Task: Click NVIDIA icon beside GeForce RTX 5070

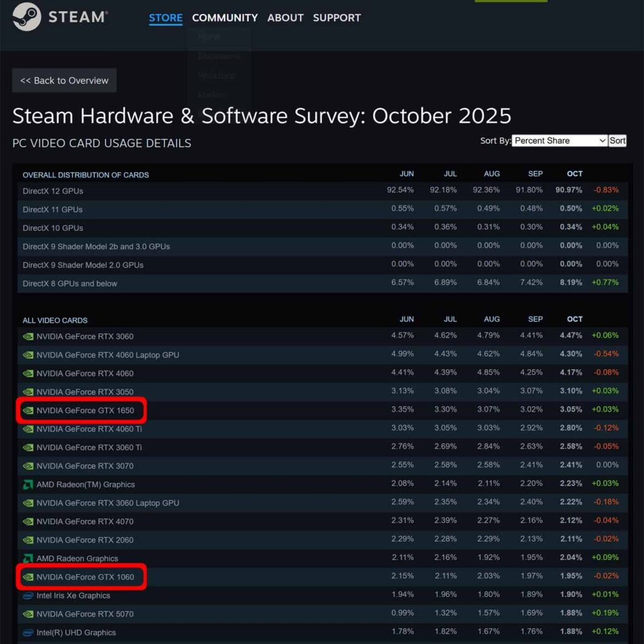Action: coord(28,614)
